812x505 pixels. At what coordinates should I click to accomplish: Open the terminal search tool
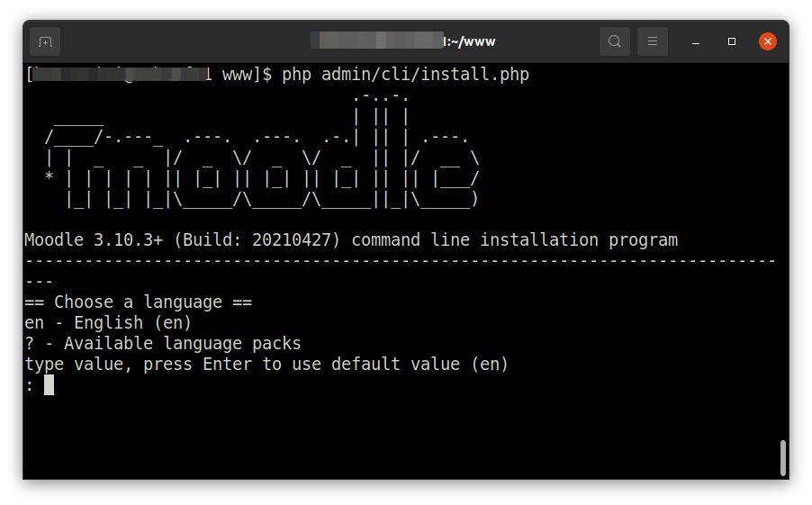point(614,41)
